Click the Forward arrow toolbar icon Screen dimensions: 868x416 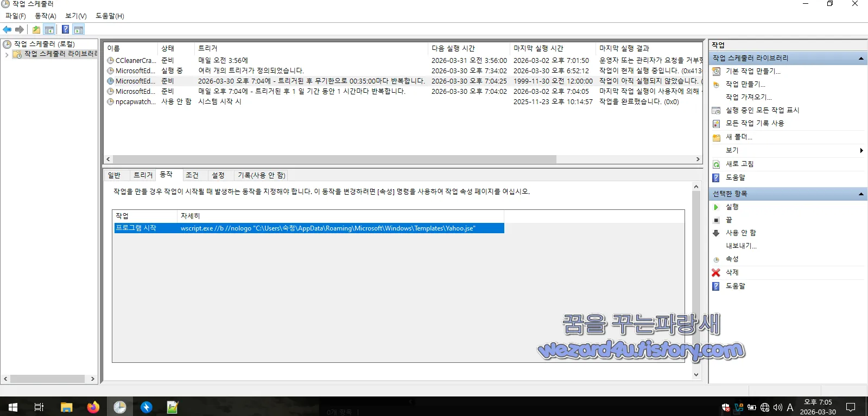click(x=20, y=29)
